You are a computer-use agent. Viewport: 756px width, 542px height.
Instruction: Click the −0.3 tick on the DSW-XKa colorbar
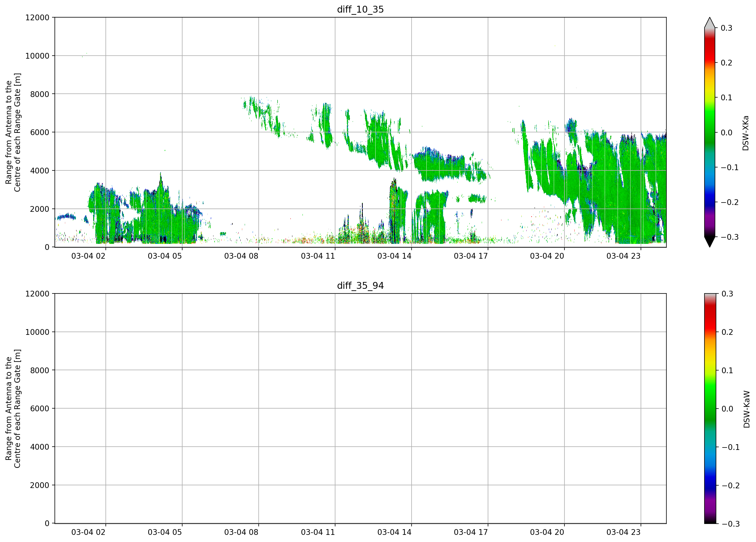(730, 237)
